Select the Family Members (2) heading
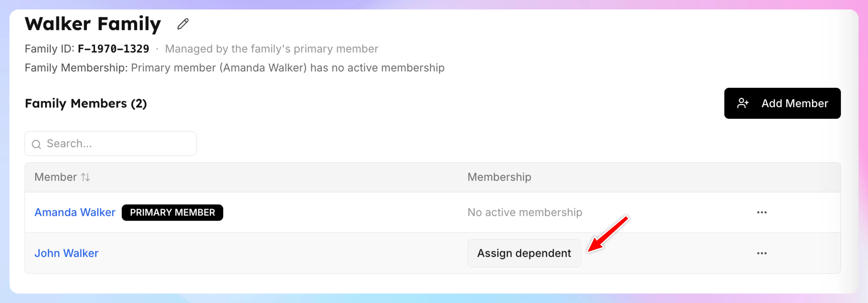The width and height of the screenshot is (868, 303). (x=86, y=104)
